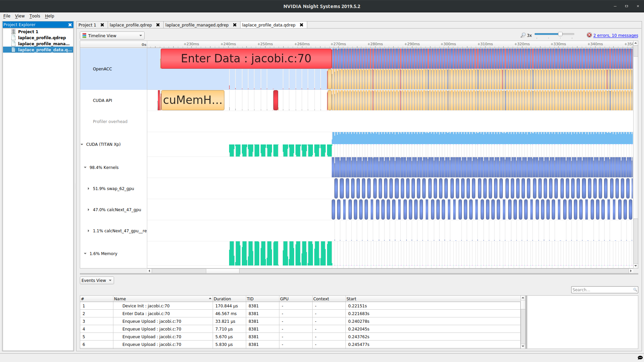Open the 2 errors, 10 messages link

click(615, 35)
